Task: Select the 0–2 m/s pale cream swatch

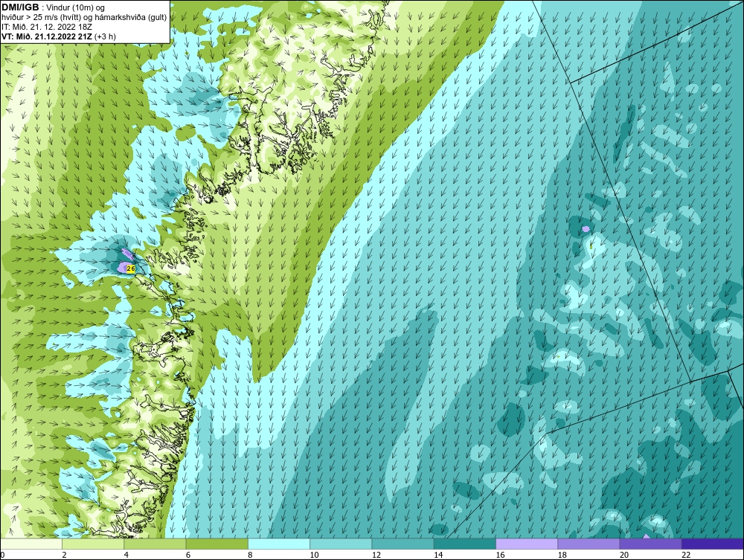Action: (31, 544)
